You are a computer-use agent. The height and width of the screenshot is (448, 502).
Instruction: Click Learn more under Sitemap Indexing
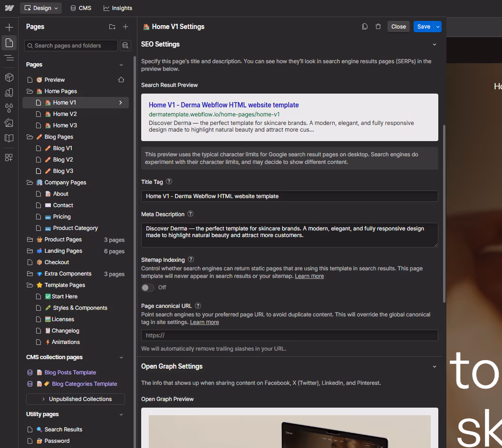pyautogui.click(x=309, y=276)
